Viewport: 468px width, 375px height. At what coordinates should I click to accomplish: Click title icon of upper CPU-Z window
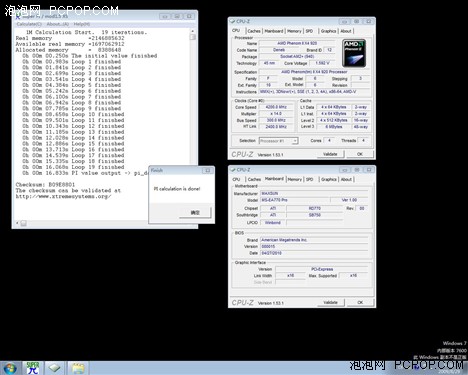coord(232,21)
